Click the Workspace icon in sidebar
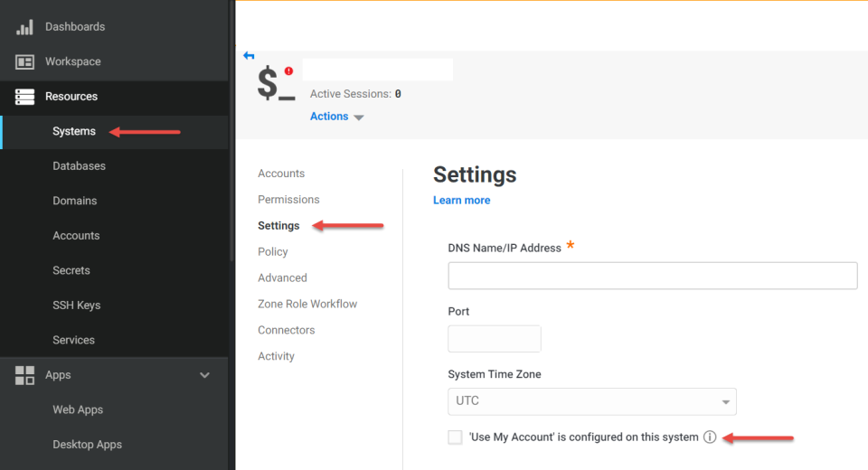The height and width of the screenshot is (470, 868). [24, 62]
